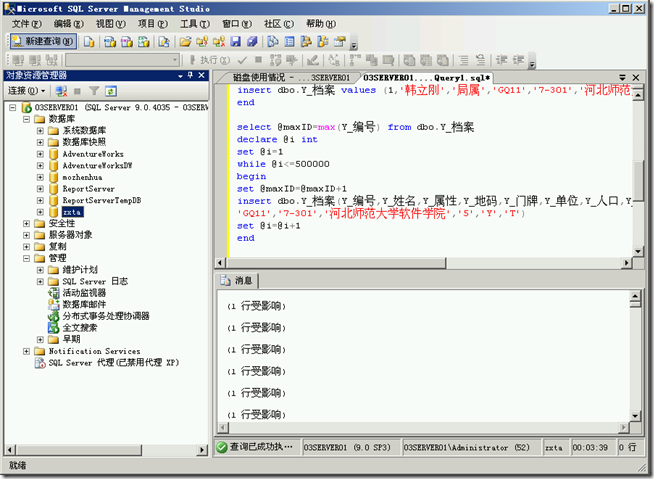Image resolution: width=654 pixels, height=479 pixels.
Task: Select the 全文搜索 full-text search item
Action: click(x=80, y=328)
